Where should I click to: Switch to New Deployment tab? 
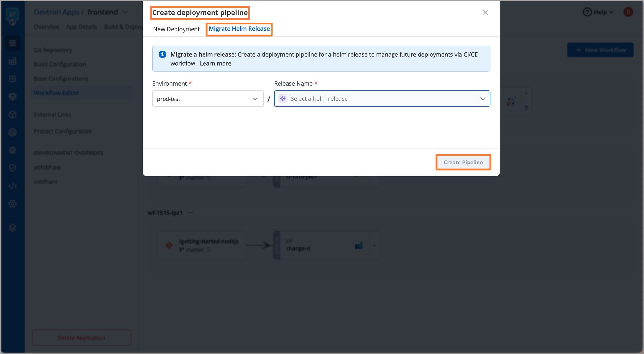(176, 28)
